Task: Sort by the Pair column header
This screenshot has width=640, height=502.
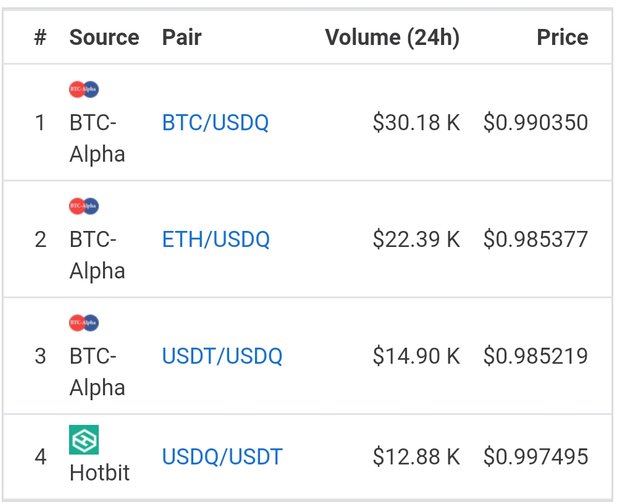Action: pos(182,37)
